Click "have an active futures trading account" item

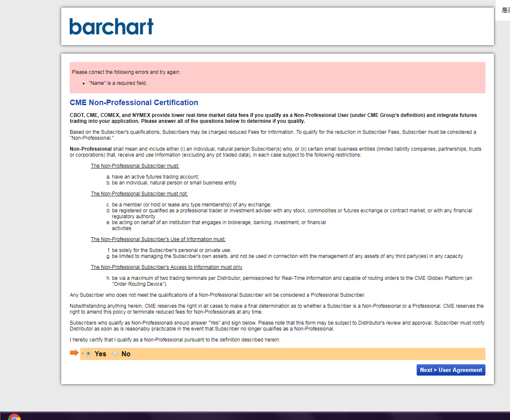pos(155,177)
